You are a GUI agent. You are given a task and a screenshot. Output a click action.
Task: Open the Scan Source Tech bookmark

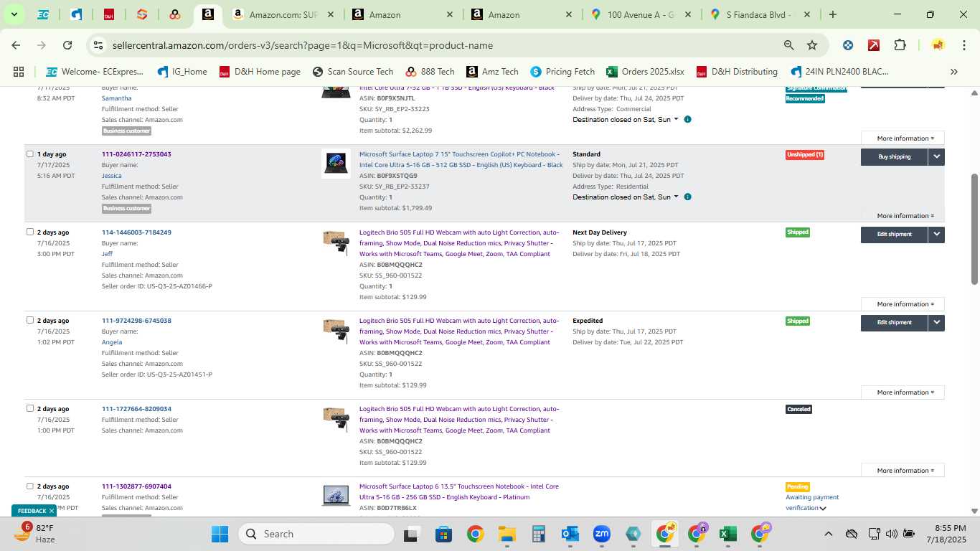tap(353, 72)
